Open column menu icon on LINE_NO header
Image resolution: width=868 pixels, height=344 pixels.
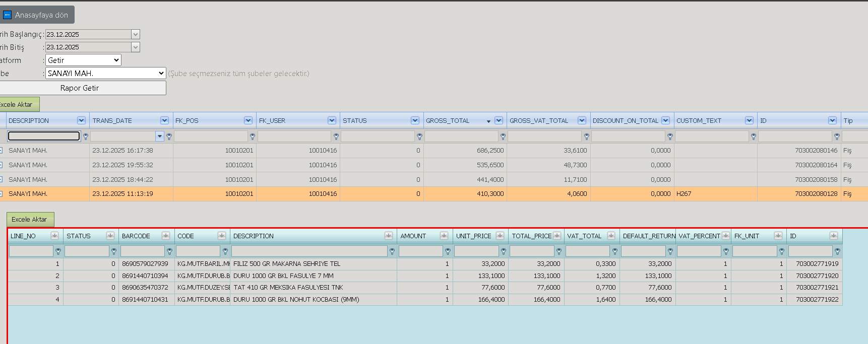pos(54,236)
